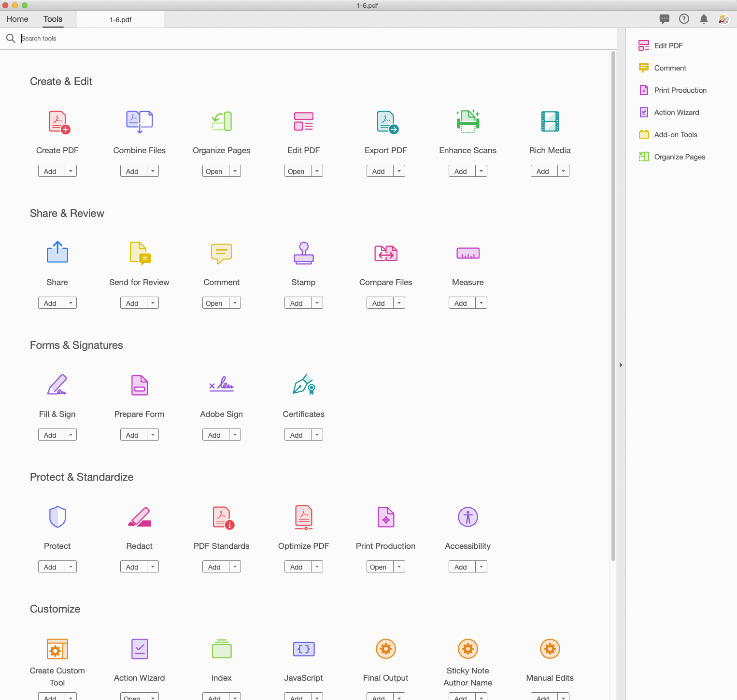The width and height of the screenshot is (737, 700).
Task: Click the PDF Standards icon
Action: 224,517
